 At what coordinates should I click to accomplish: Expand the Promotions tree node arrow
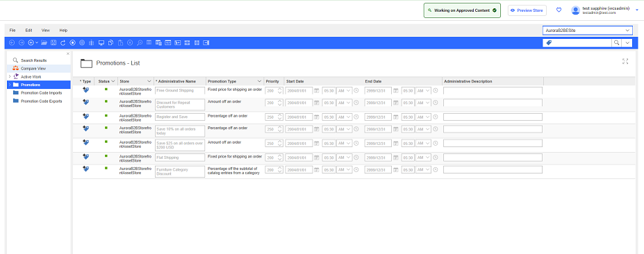pos(10,85)
